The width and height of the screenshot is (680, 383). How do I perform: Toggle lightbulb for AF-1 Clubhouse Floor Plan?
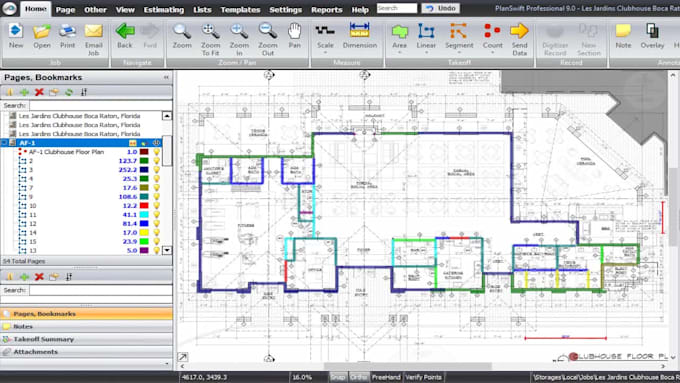(157, 152)
